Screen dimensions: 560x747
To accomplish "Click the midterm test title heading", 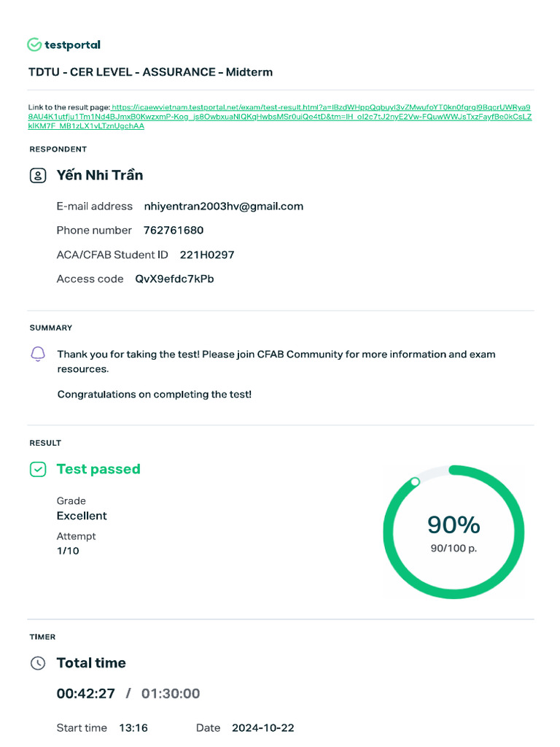I will (150, 72).
